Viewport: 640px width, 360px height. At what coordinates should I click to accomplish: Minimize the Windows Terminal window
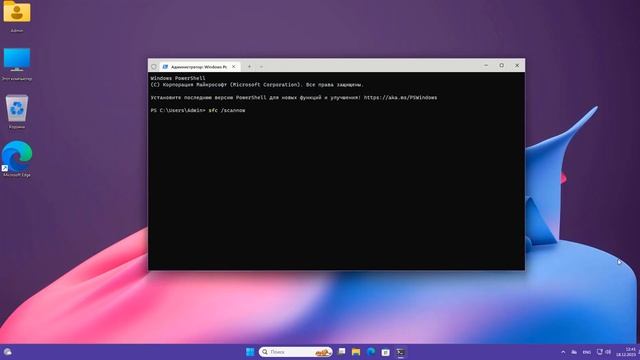(486, 65)
